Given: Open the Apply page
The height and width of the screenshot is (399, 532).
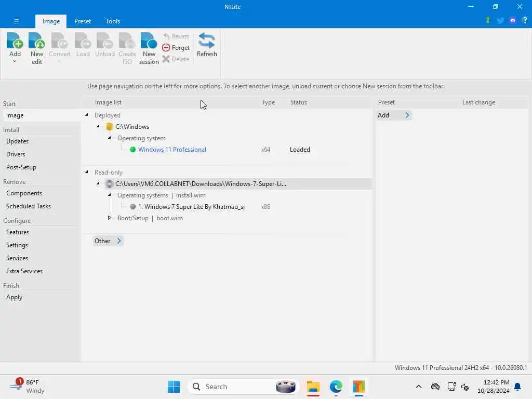Looking at the screenshot, I should 14,297.
